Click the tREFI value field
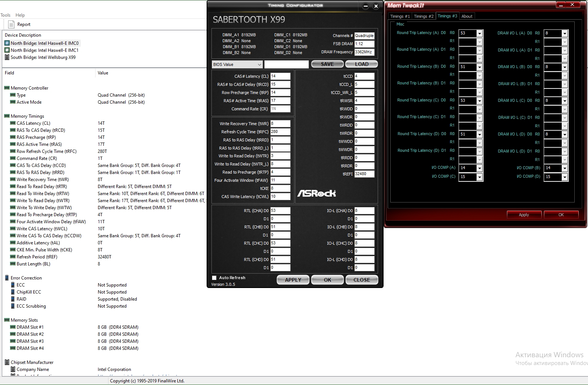588x385 pixels. tap(364, 174)
